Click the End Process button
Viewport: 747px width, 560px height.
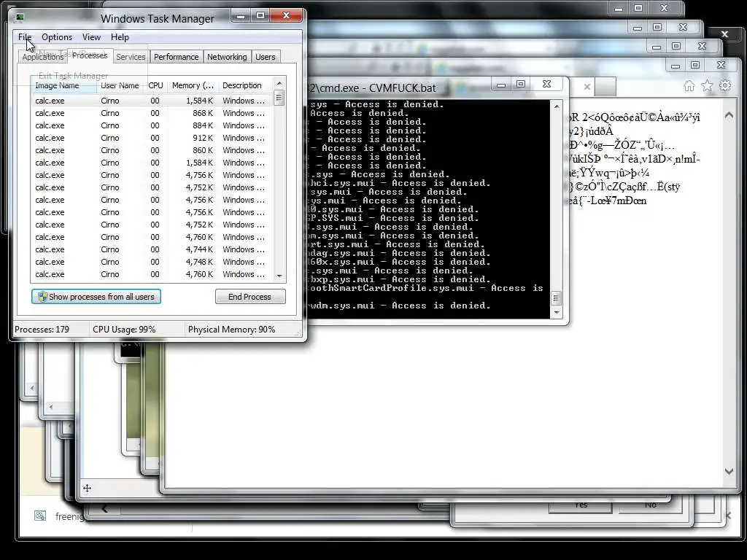tap(249, 297)
